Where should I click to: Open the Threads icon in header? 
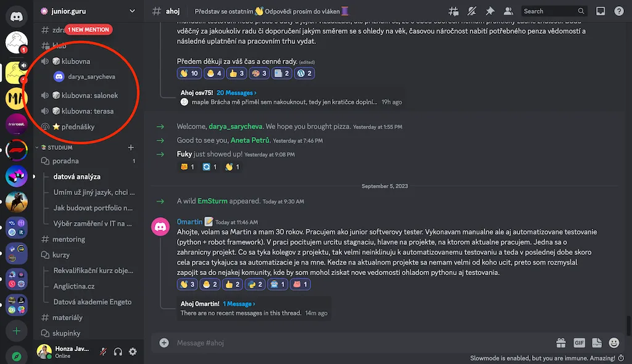point(454,11)
